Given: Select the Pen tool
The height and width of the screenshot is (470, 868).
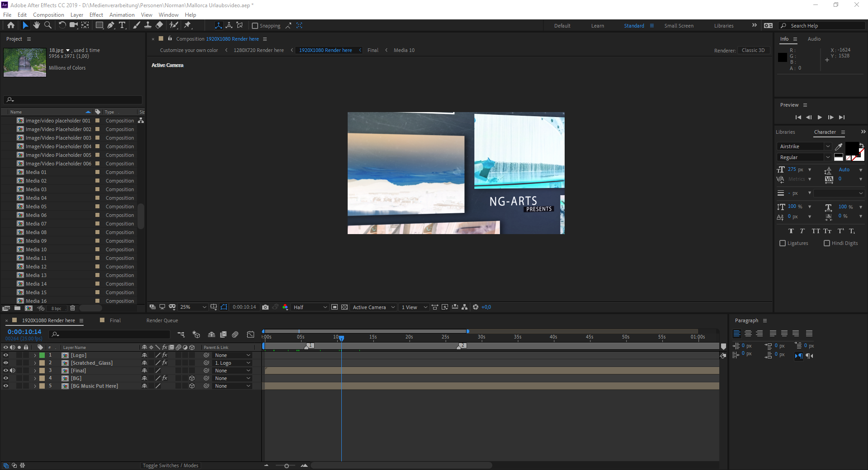Looking at the screenshot, I should pos(111,25).
